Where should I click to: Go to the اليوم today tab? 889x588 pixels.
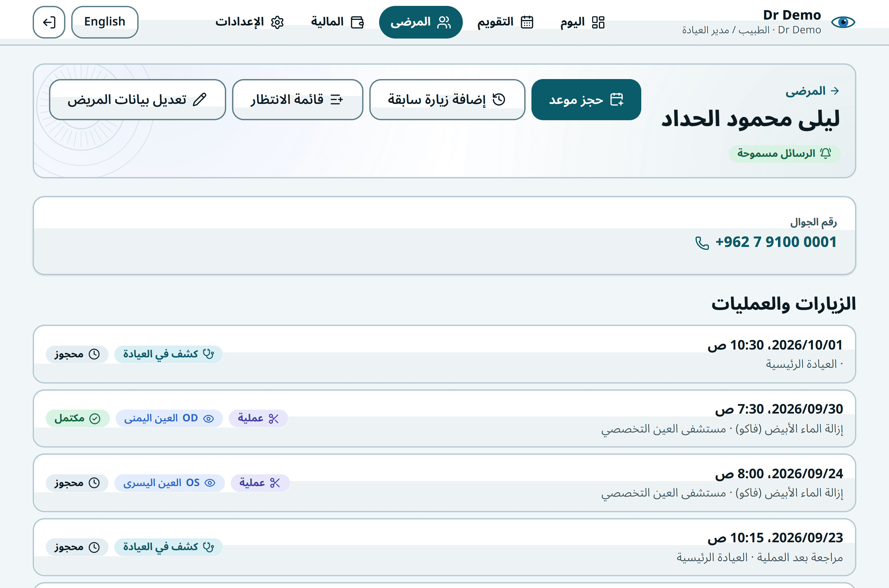point(582,22)
